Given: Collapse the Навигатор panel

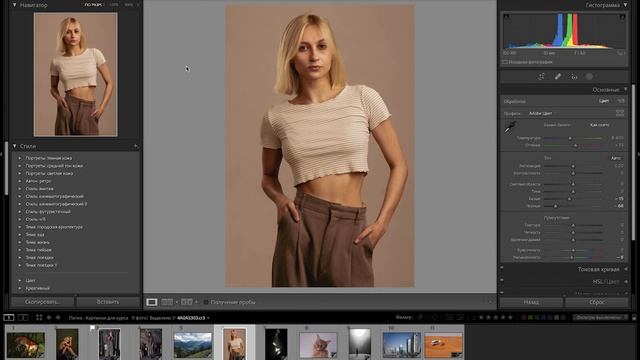Looking at the screenshot, I should pyautogui.click(x=15, y=5).
